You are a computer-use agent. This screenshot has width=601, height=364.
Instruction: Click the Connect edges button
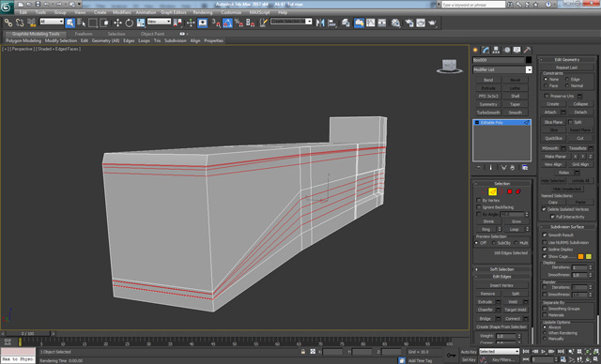click(513, 318)
